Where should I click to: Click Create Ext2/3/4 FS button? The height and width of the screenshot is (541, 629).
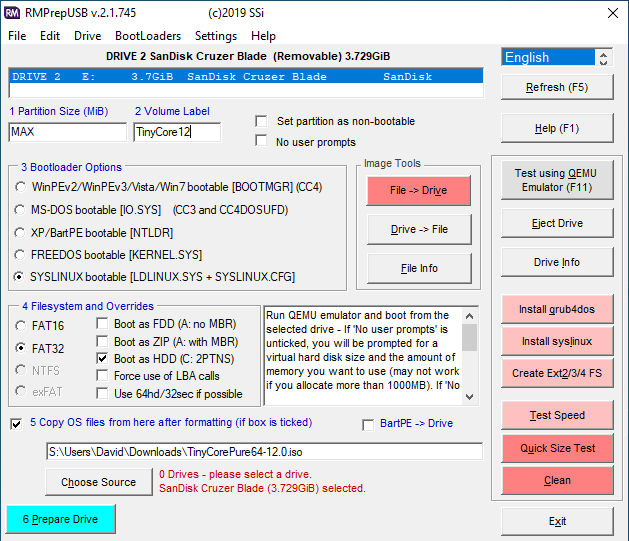[x=557, y=373]
